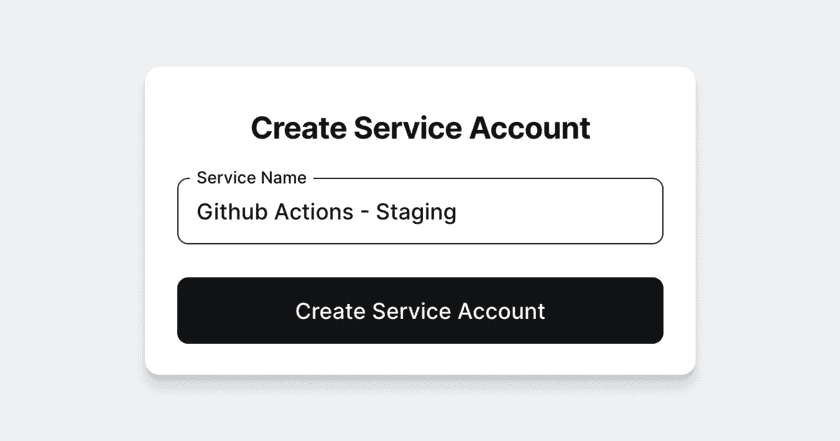Place cursor on the word Staging
840x441 pixels.
(416, 212)
